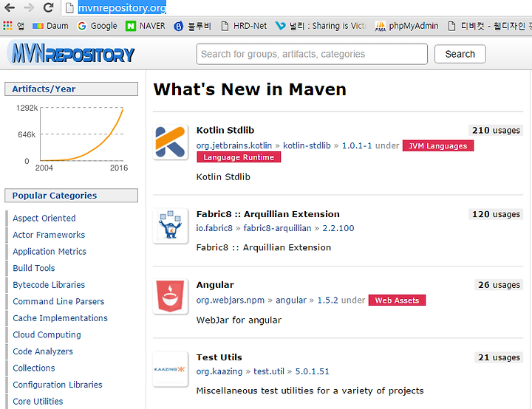This screenshot has width=532, height=409.
Task: Click the Angular WebJar logo thumbnail
Action: click(171, 296)
